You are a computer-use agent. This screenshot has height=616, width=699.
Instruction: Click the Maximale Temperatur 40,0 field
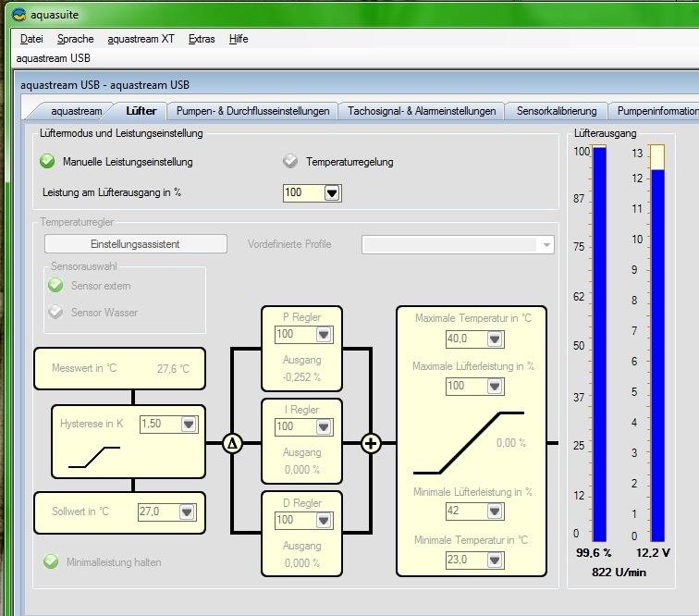[466, 339]
